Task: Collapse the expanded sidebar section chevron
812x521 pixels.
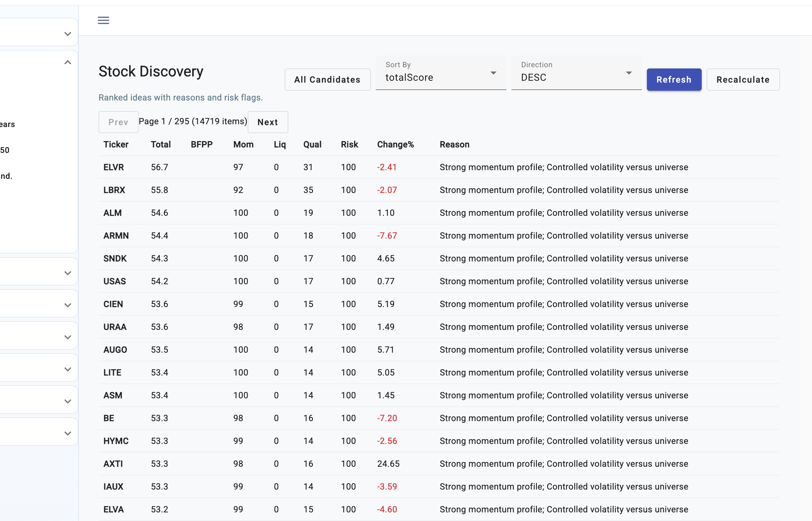Action: tap(67, 63)
